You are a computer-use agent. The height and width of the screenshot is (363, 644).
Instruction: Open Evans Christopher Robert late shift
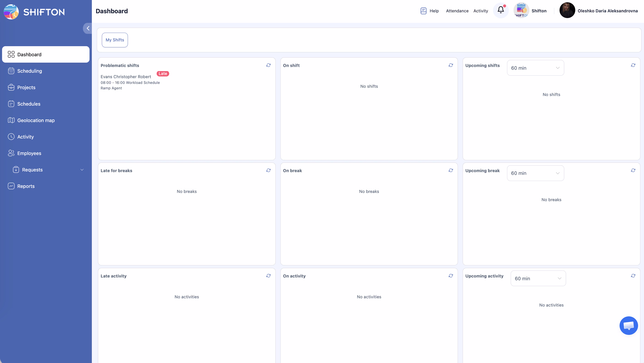[x=126, y=77]
